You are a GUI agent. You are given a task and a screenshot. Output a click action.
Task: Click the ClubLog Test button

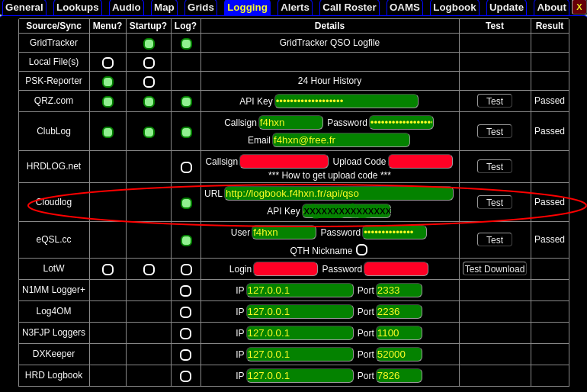click(x=495, y=131)
